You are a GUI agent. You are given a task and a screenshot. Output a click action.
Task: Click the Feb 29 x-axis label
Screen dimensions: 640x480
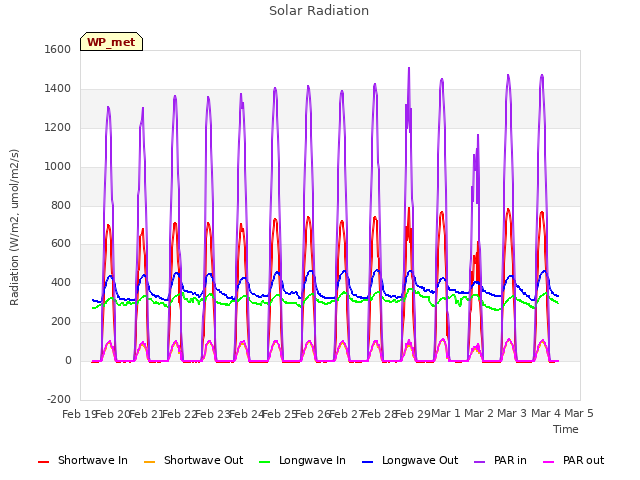[x=413, y=414]
